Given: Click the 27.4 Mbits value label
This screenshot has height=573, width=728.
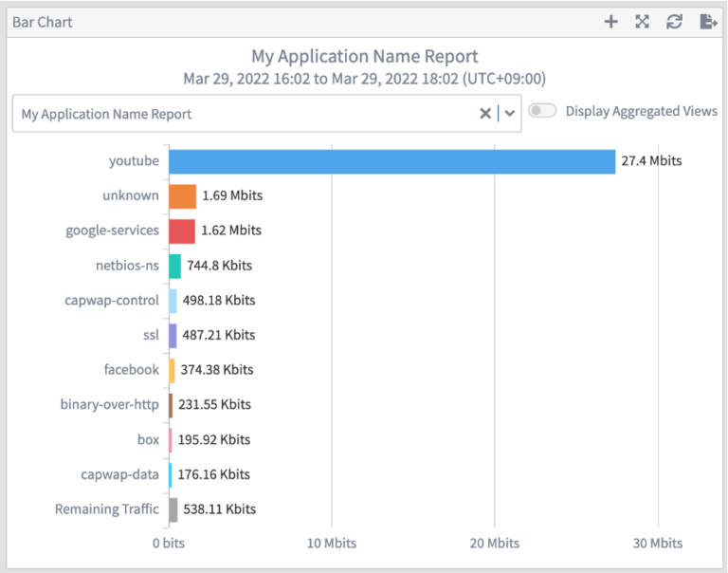Looking at the screenshot, I should tap(651, 161).
